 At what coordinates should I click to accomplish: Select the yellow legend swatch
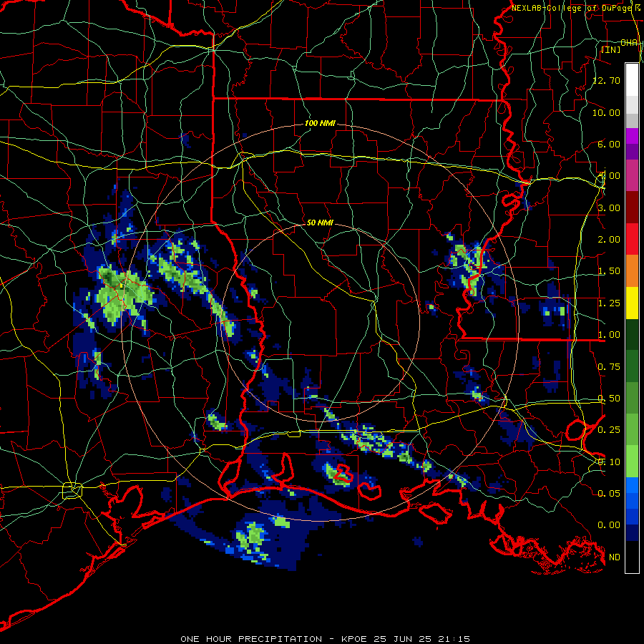[632, 303]
